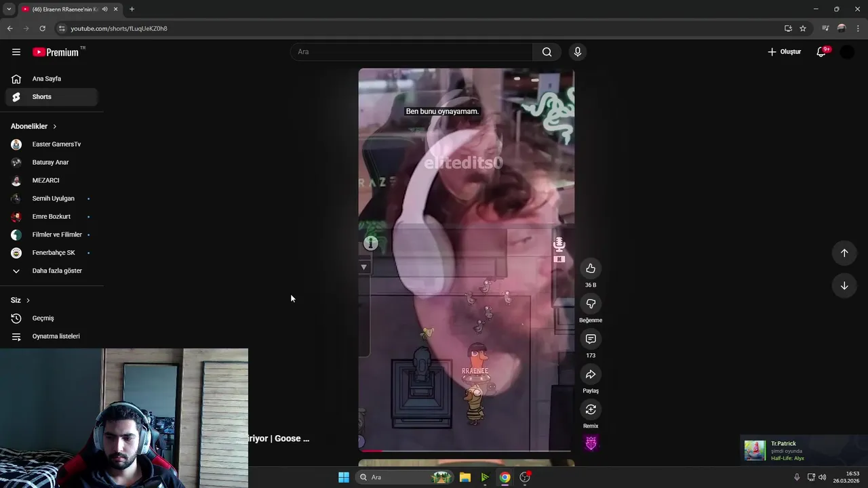Open the Semih Uyulgan channel

(x=52, y=199)
